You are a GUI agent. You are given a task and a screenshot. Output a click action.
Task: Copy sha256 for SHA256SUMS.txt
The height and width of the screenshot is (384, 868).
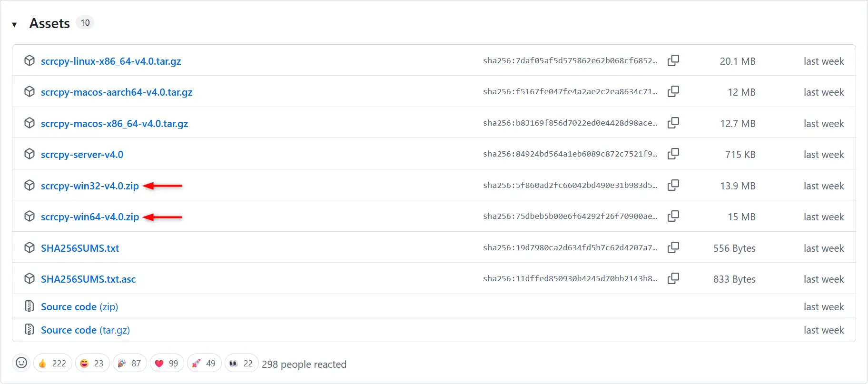coord(673,247)
